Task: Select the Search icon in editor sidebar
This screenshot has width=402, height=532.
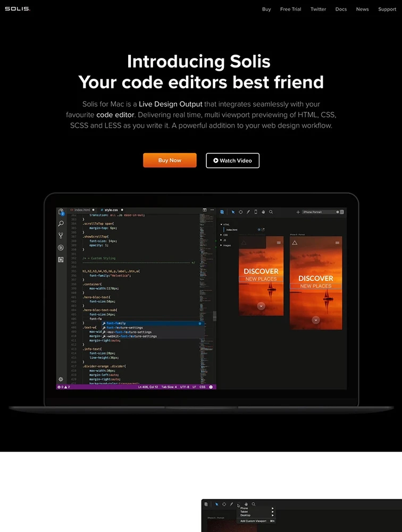Action: click(61, 223)
